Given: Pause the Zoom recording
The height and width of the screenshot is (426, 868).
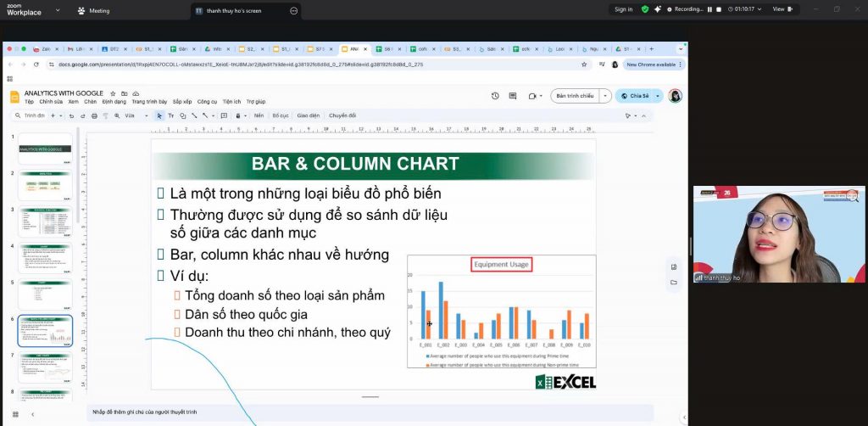Looking at the screenshot, I should pos(709,9).
